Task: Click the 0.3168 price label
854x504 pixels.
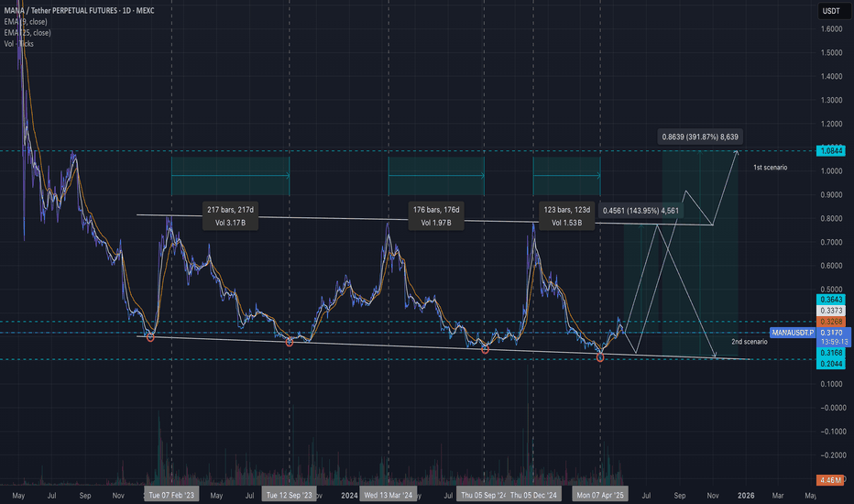Action: pyautogui.click(x=830, y=353)
